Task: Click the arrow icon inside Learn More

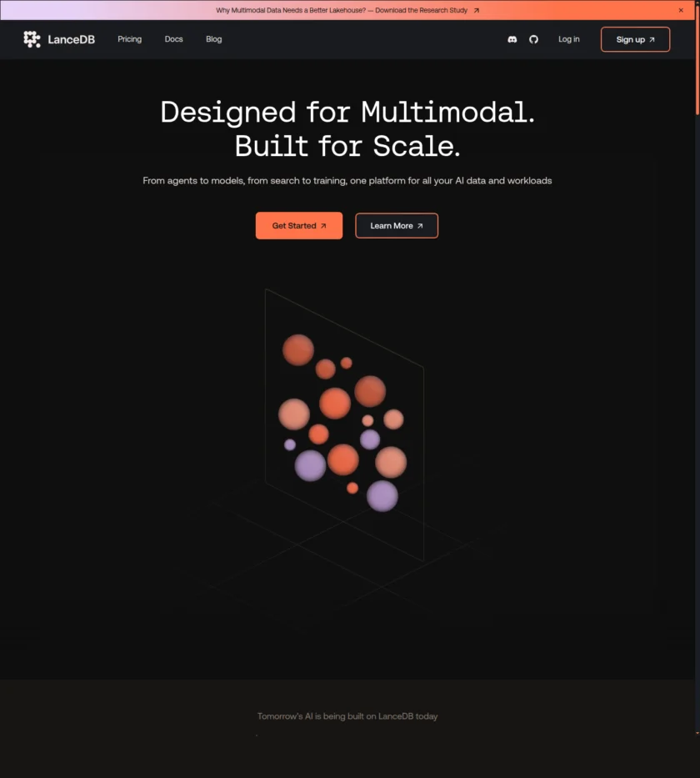Action: click(420, 226)
